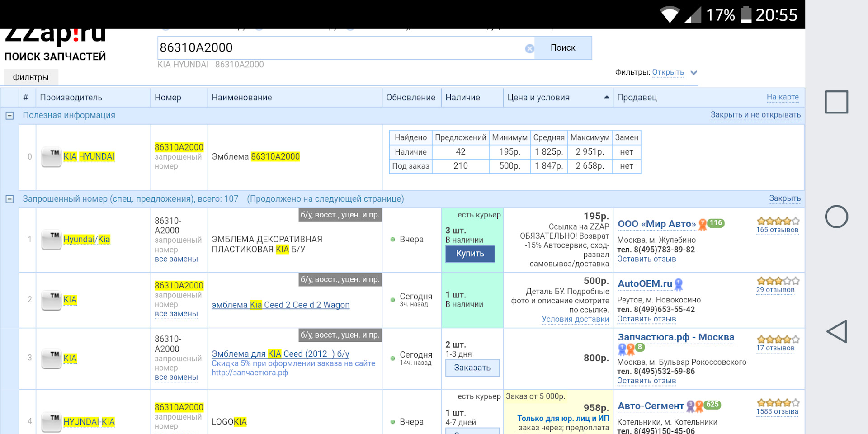This screenshot has height=434, width=868.
Task: Click the green 625 badge next to Авто-Сегмент
Action: pyautogui.click(x=712, y=405)
